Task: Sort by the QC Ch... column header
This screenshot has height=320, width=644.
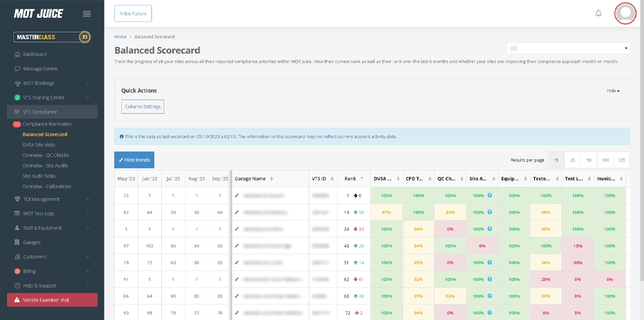Action: click(x=450, y=179)
